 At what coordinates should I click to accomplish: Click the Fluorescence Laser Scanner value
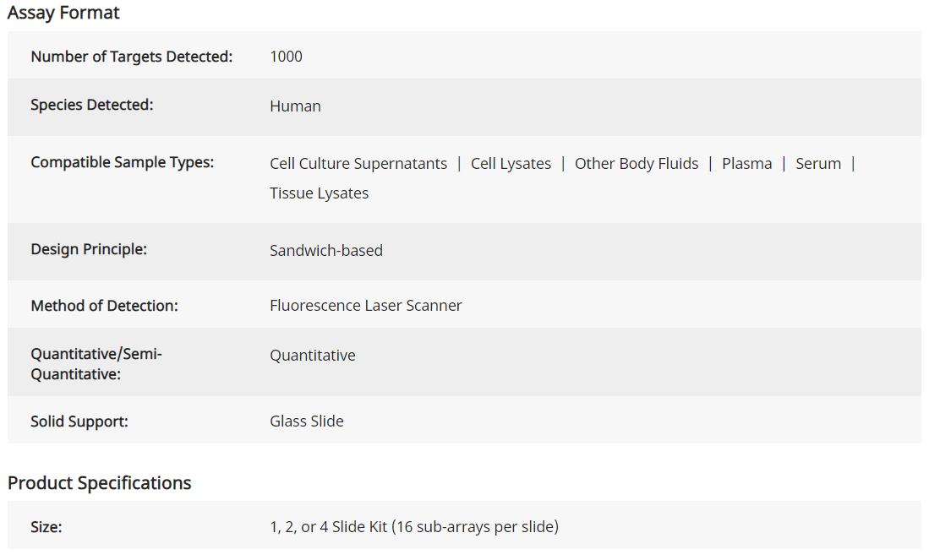coord(365,306)
